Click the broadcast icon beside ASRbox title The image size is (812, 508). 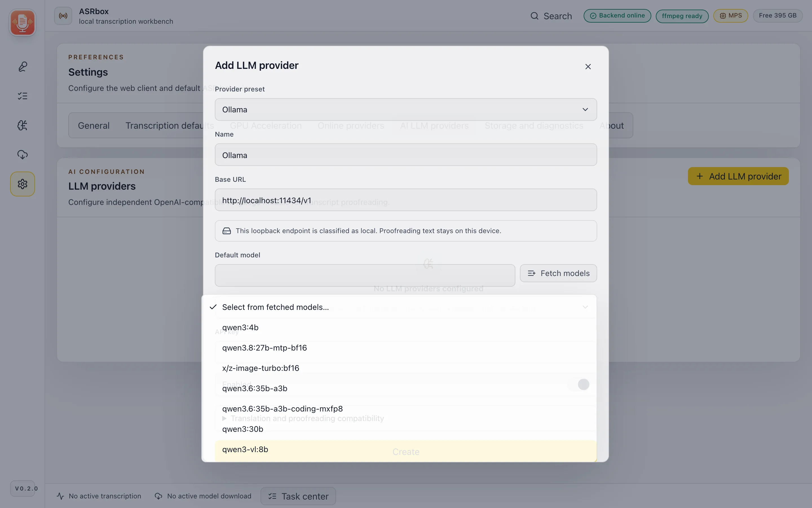tap(63, 16)
